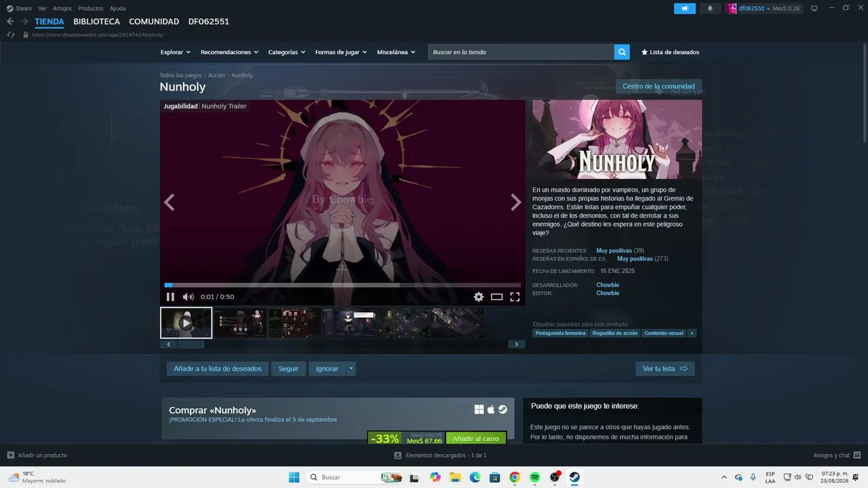
Task: Switch to the BIBLIOTECA tab
Action: (x=96, y=22)
